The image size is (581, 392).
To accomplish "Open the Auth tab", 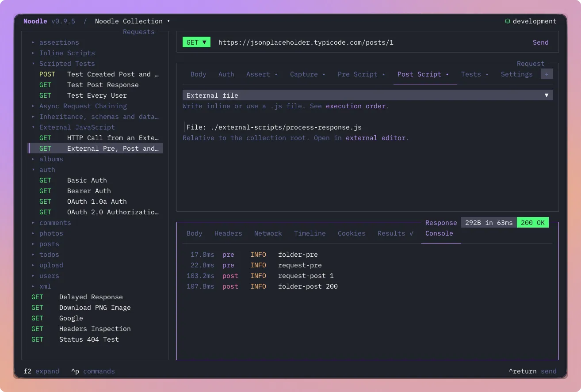I will [226, 74].
